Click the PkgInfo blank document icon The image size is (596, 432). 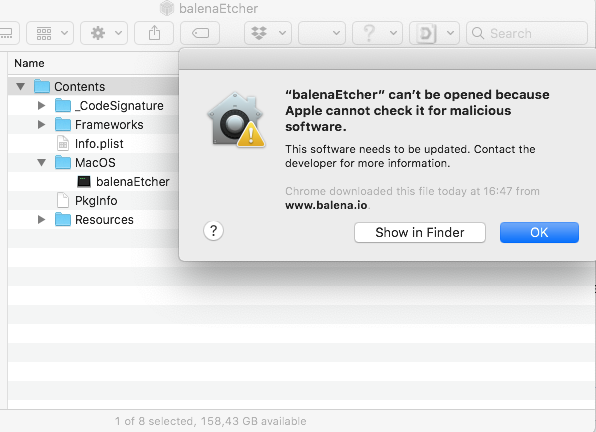click(63, 200)
